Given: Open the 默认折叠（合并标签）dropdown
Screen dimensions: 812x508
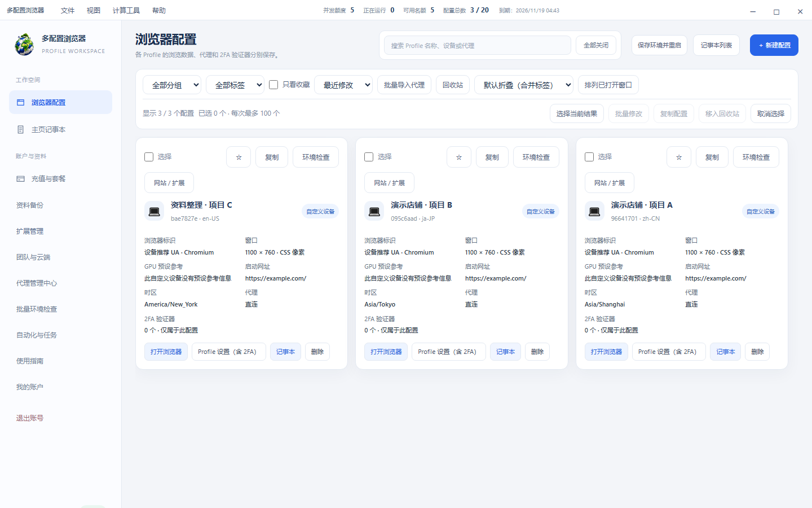Looking at the screenshot, I should click(x=524, y=85).
